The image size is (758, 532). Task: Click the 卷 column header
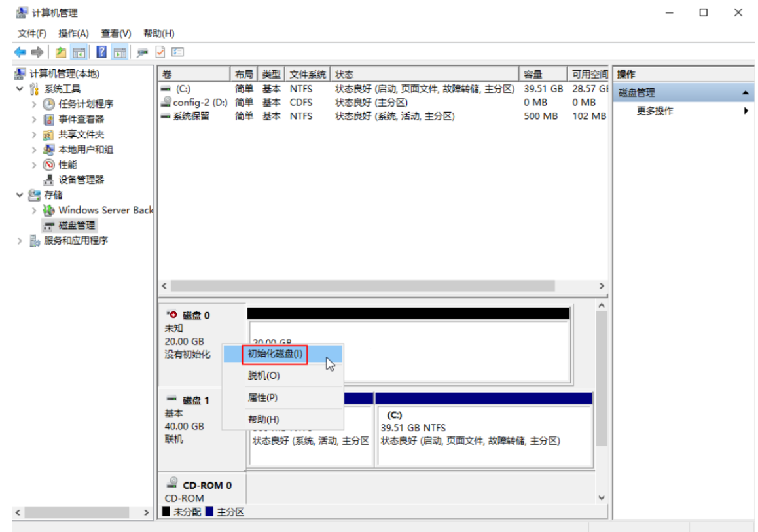pos(194,74)
